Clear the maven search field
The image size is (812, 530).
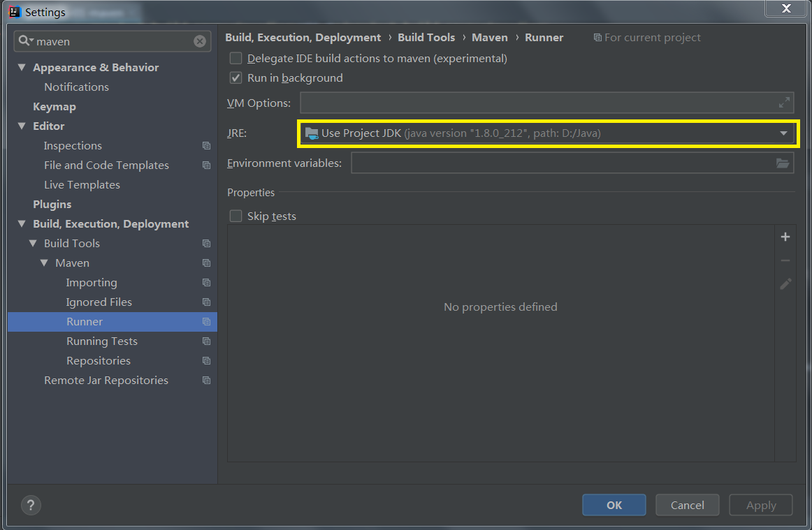click(200, 41)
